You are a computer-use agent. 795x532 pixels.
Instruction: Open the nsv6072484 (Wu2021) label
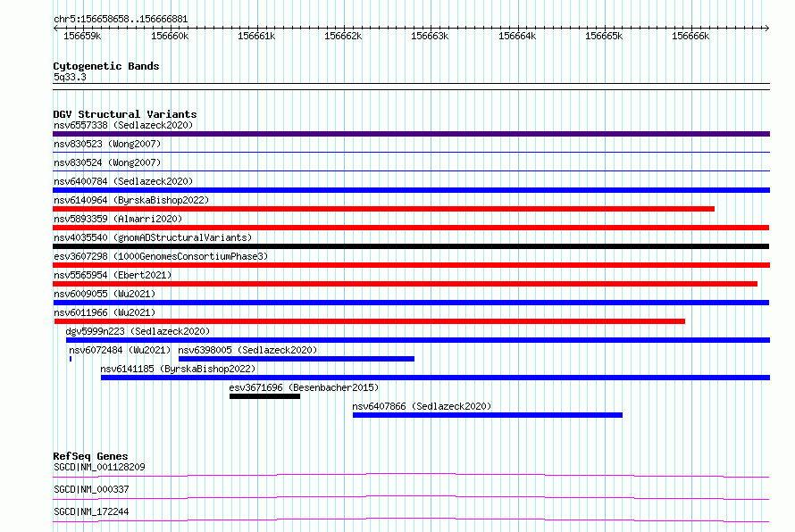pos(120,350)
